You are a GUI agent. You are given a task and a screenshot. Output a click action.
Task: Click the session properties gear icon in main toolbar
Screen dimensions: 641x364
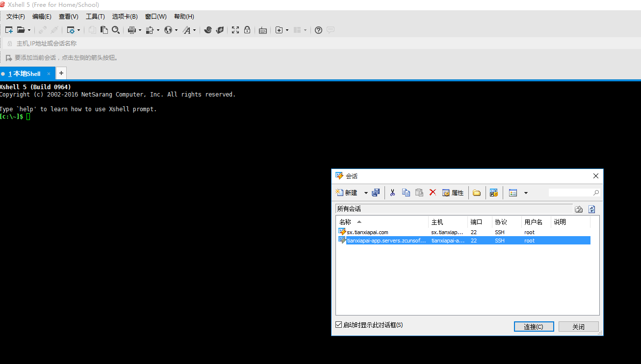pos(71,30)
